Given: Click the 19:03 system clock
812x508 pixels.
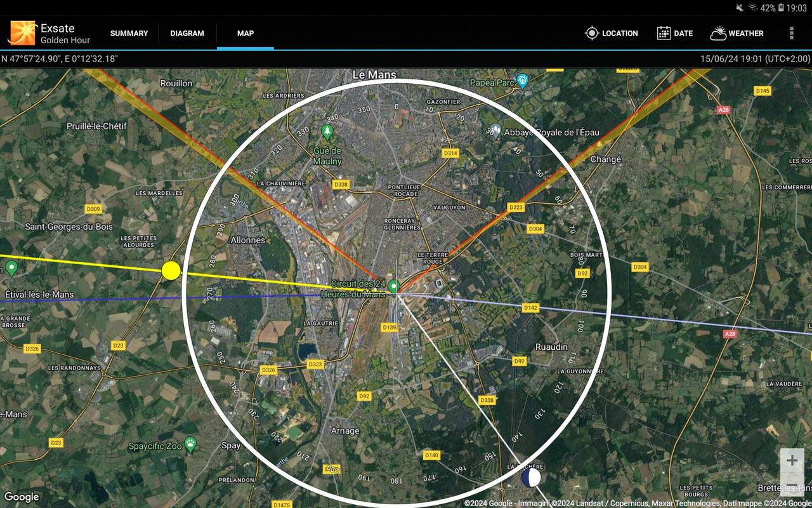Looking at the screenshot, I should [797, 8].
